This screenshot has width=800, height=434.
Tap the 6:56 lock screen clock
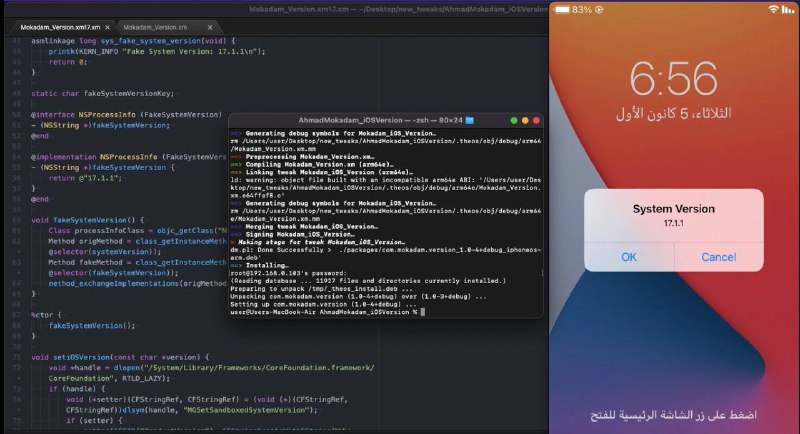[673, 79]
